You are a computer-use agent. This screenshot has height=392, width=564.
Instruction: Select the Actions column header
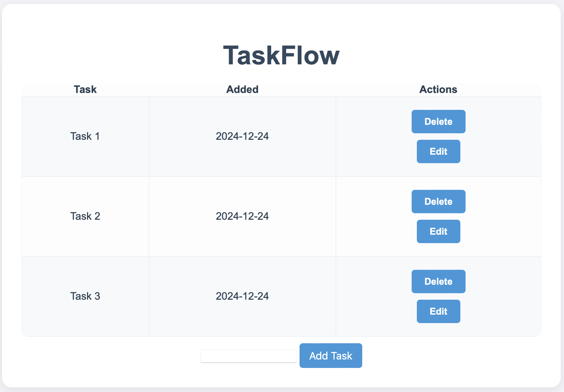[x=438, y=89]
